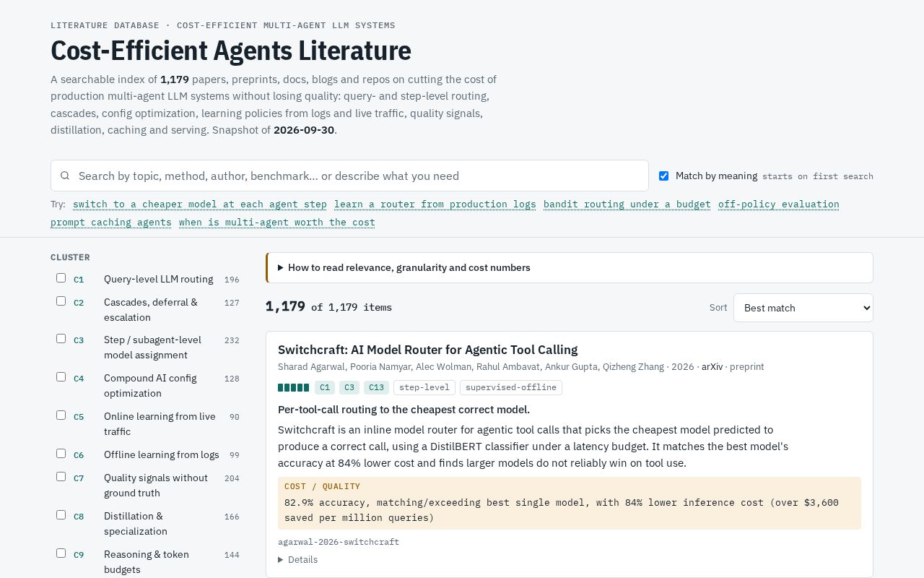924x578 pixels.
Task: Try 'switch to a cheaper model at each agent step'
Action: (200, 204)
